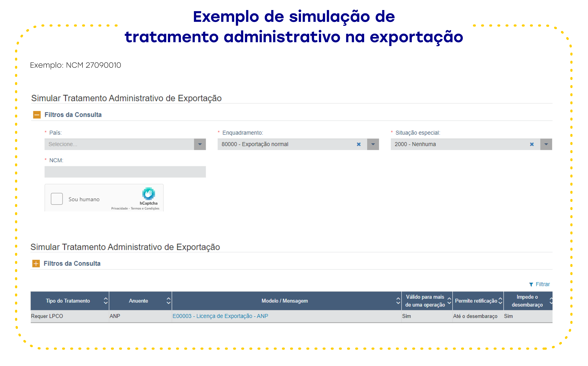Clear the Enquadramento selection with the x icon
This screenshot has width=588, height=366.
pyautogui.click(x=359, y=144)
